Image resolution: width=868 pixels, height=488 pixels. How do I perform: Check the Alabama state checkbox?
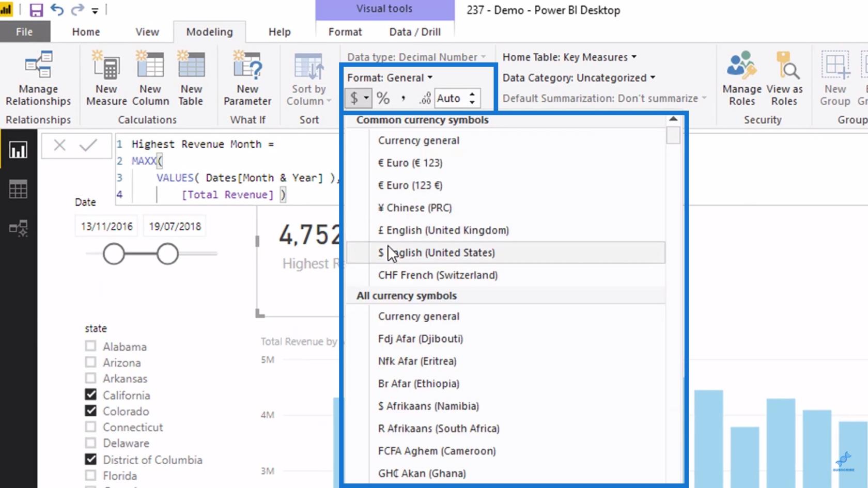[x=90, y=345]
